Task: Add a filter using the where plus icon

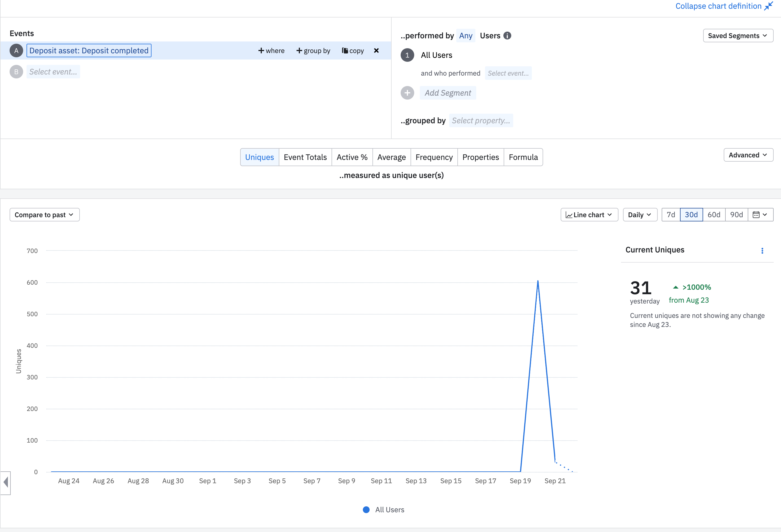Action: [262, 50]
